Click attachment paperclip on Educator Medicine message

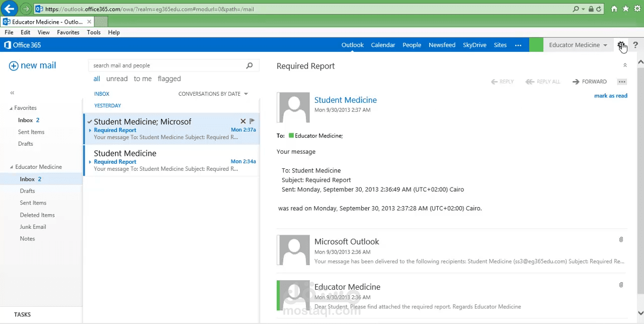[621, 285]
